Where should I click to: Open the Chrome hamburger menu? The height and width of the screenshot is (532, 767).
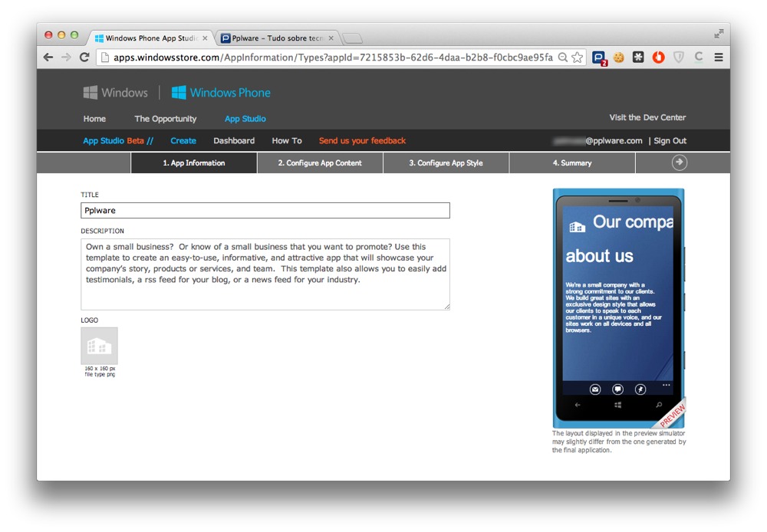pyautogui.click(x=719, y=57)
